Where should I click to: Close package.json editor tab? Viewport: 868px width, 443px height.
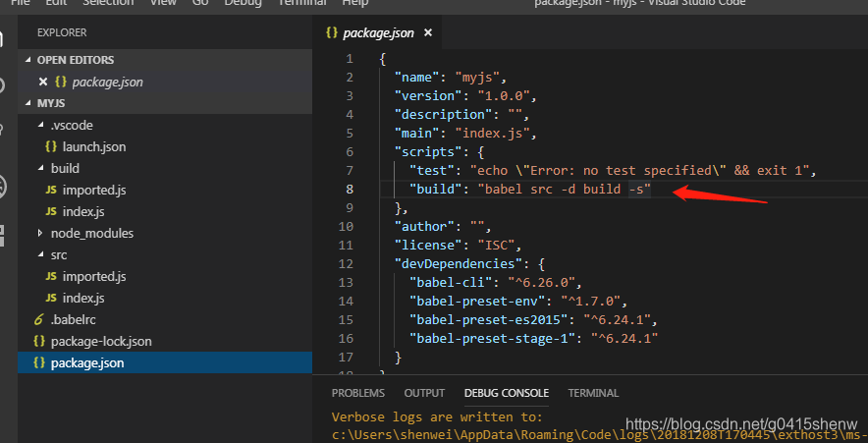click(427, 33)
